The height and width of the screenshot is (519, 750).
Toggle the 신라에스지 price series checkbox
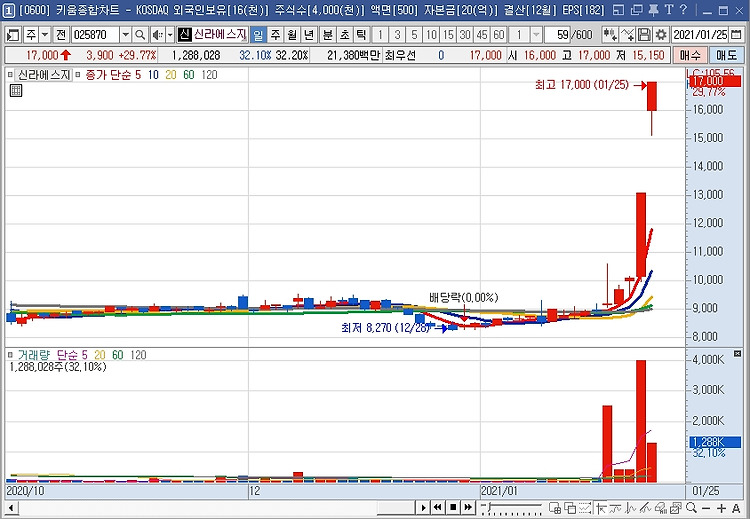pos(11,75)
